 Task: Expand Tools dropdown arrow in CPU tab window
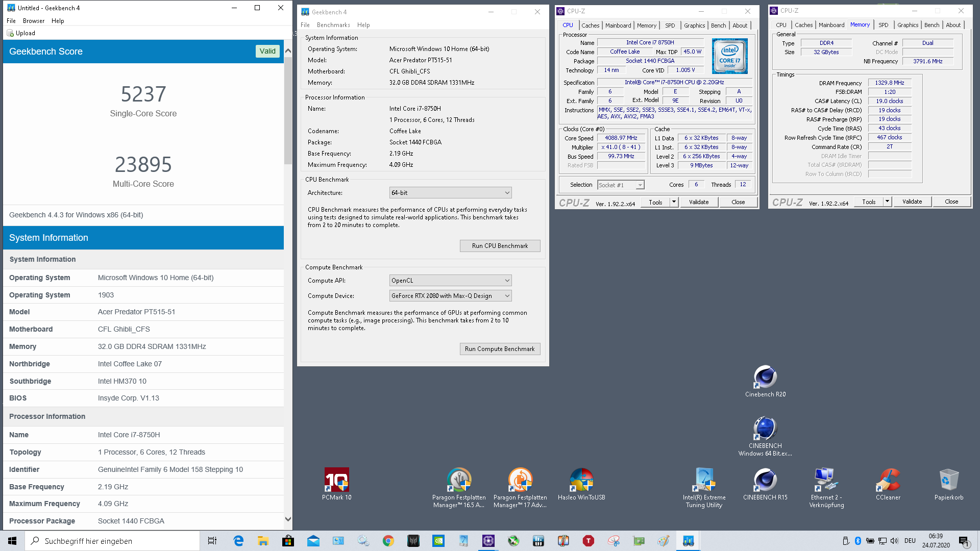674,202
